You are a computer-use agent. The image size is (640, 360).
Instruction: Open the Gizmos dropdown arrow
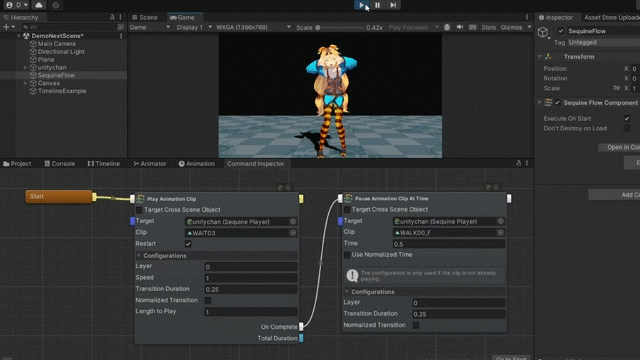coord(529,27)
